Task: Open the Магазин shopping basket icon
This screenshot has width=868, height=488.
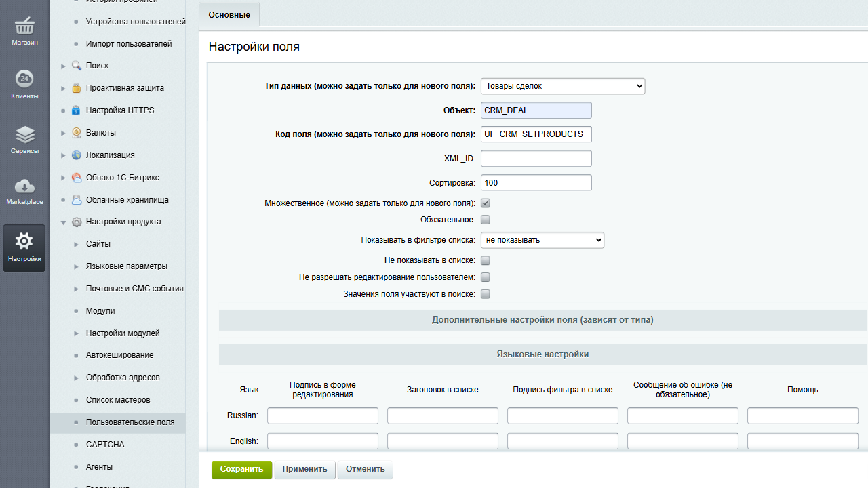Action: [24, 26]
